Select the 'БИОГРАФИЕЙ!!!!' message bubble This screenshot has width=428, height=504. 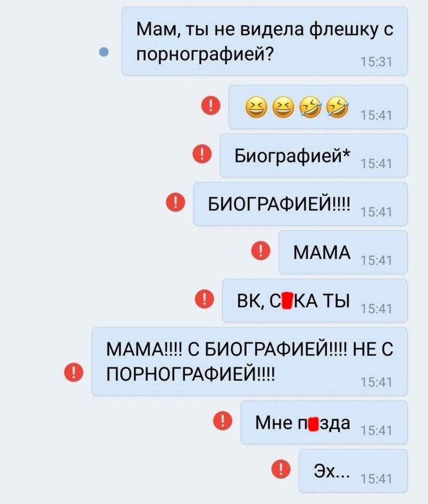(301, 204)
